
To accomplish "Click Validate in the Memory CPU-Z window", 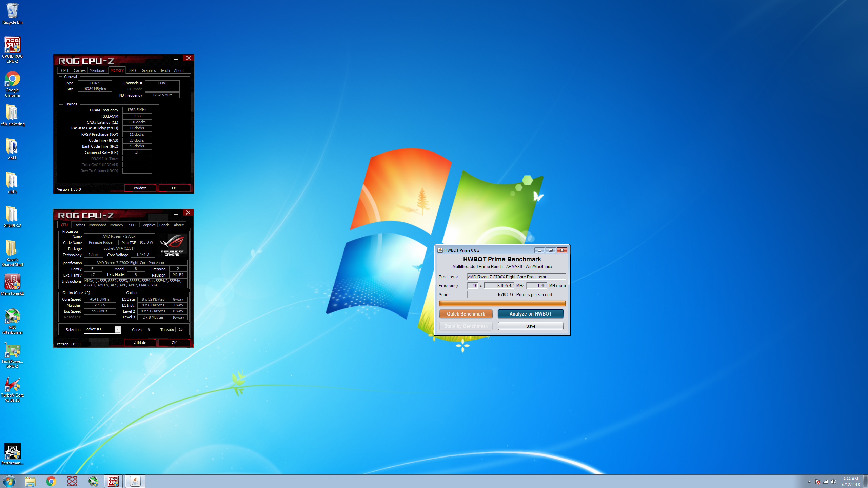I will (x=140, y=188).
